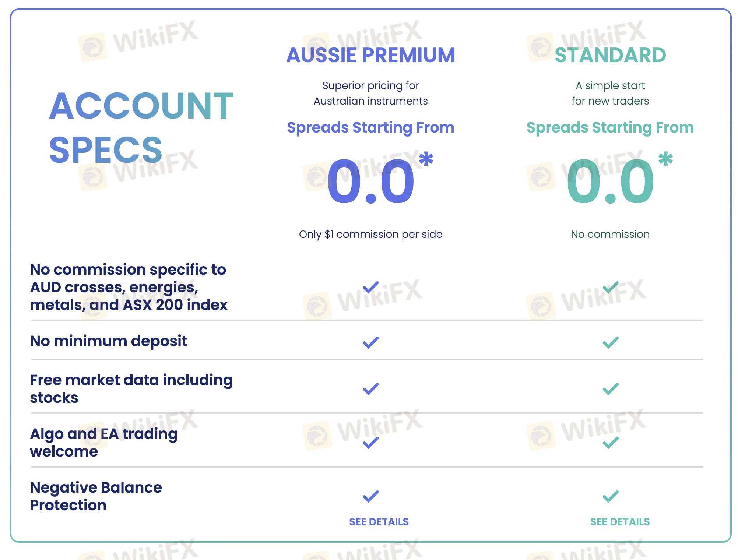Viewport: 738px width, 560px height.
Task: Click Standard checkmark for Algo and EA trading
Action: 610,442
